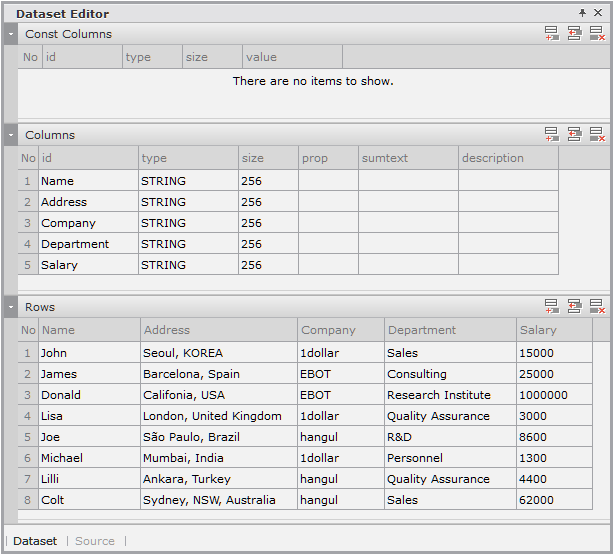Delete a column using Columns header icon
The width and height of the screenshot is (614, 555).
pos(596,135)
